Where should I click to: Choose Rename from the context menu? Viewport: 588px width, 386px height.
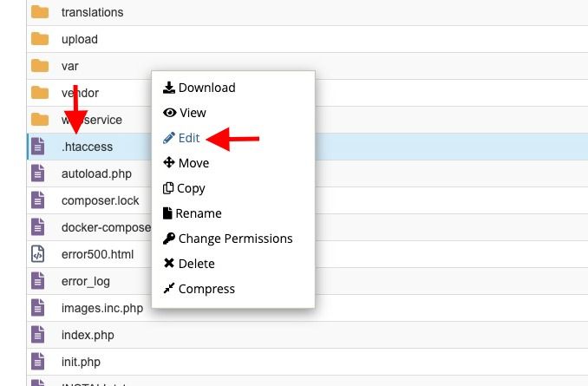tap(199, 213)
